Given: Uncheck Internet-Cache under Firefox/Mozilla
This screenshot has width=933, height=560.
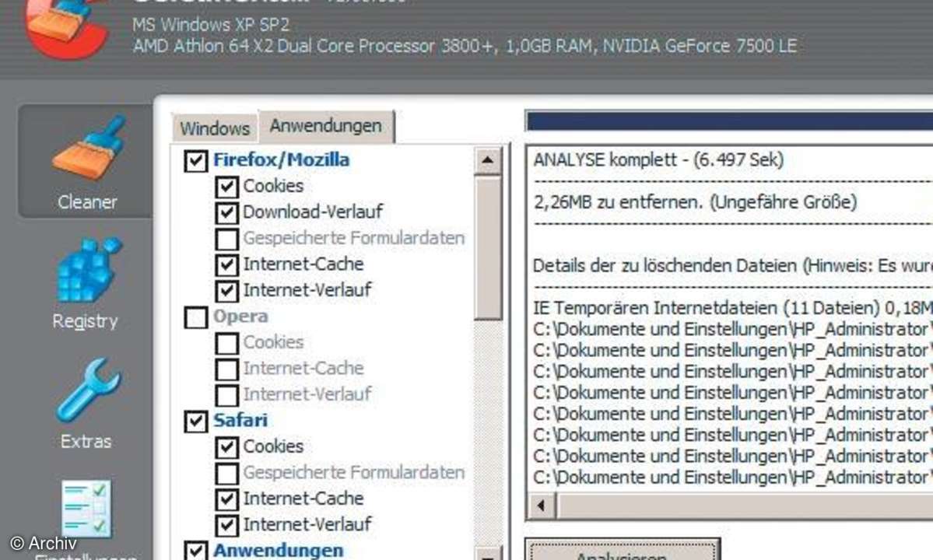Looking at the screenshot, I should pos(226,264).
